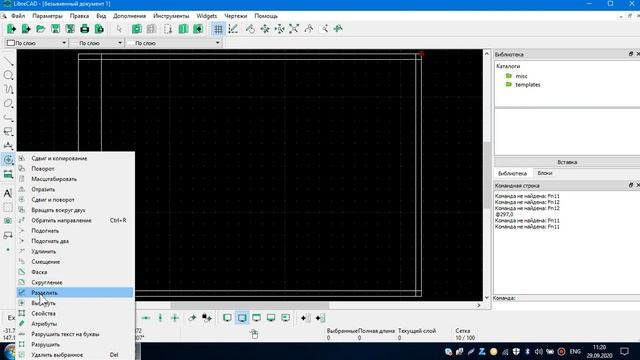Open the line width 'По слою' dropdown
Image resolution: width=640 pixels, height=360 pixels.
coord(96,43)
